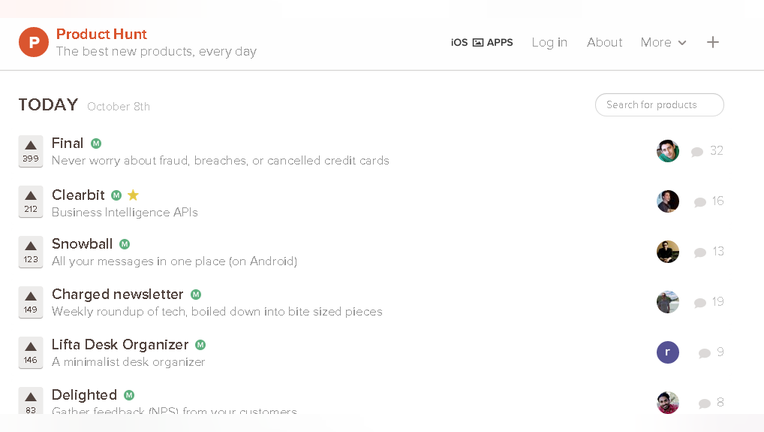Click the Log in link
Screen dimensions: 764x432
coord(549,42)
